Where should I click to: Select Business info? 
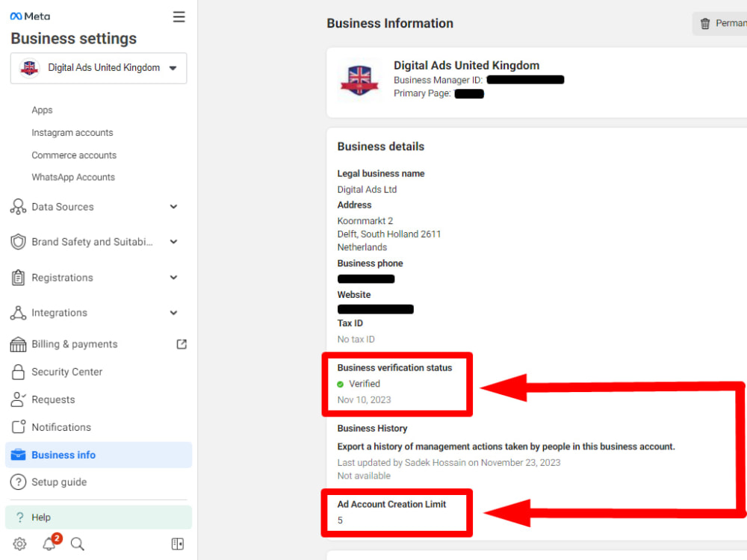99,455
